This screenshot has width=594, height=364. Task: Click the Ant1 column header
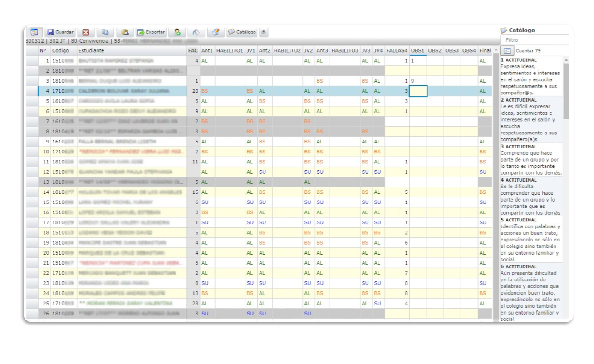pyautogui.click(x=207, y=50)
